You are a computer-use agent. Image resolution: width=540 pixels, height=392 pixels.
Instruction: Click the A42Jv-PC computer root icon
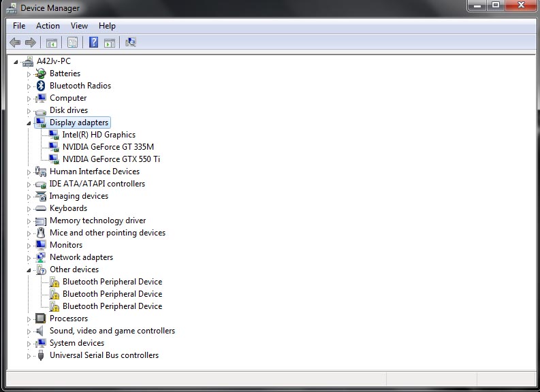click(x=27, y=61)
